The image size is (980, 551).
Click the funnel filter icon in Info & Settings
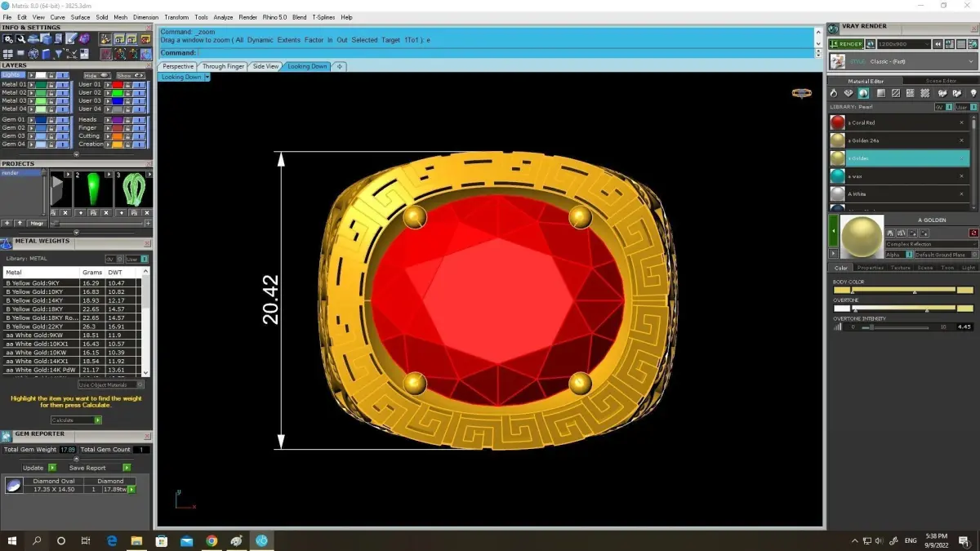pos(59,54)
